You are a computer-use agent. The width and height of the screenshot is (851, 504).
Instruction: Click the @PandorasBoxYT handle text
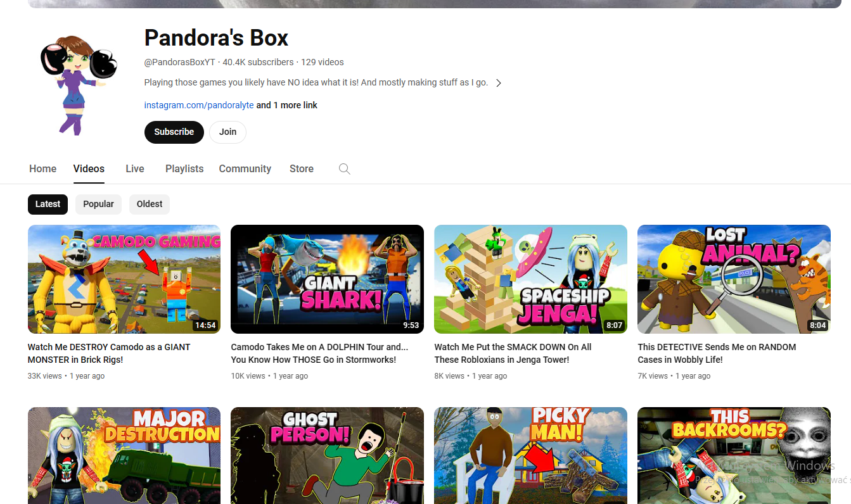click(x=180, y=62)
